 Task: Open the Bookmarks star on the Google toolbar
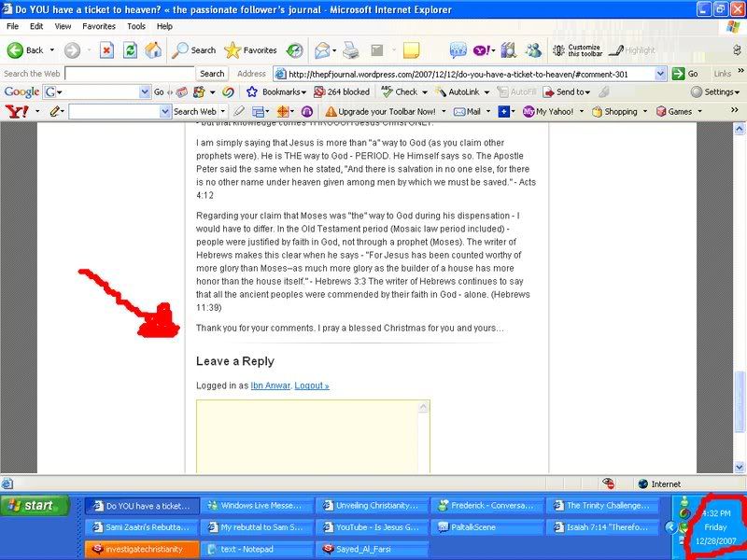(x=252, y=91)
